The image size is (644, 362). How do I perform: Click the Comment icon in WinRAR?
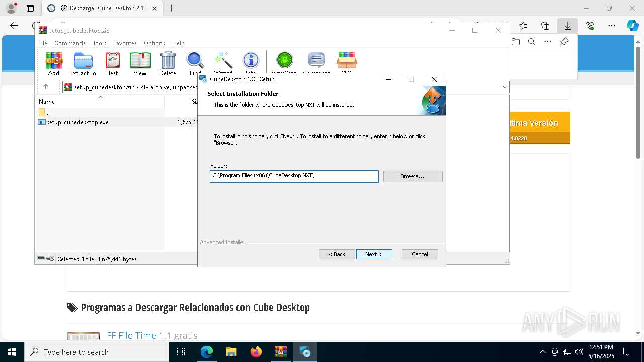tap(316, 63)
